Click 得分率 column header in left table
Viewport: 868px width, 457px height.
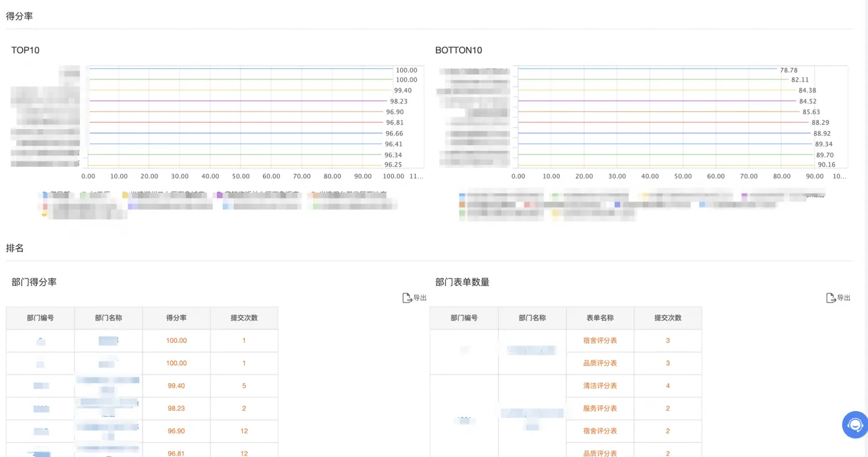click(x=176, y=318)
